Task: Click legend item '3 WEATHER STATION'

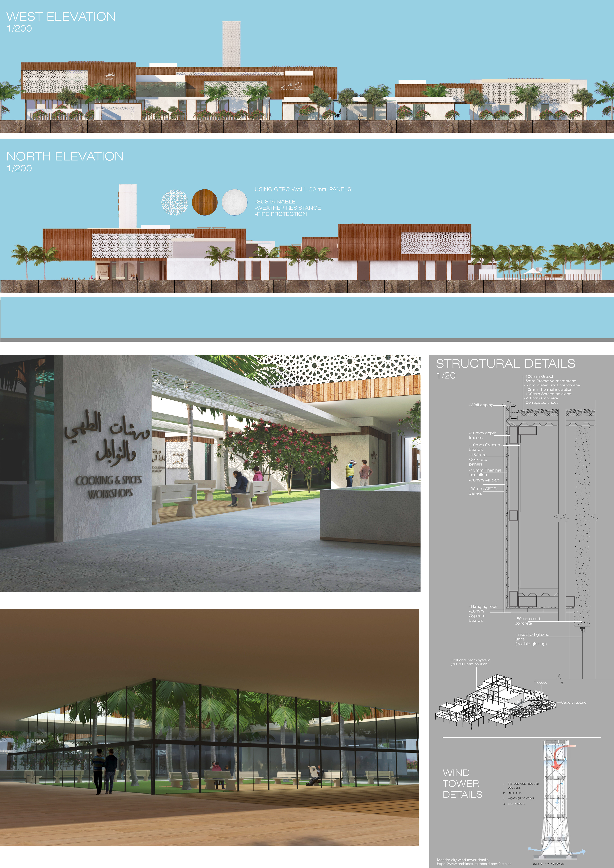Action: coord(518,798)
